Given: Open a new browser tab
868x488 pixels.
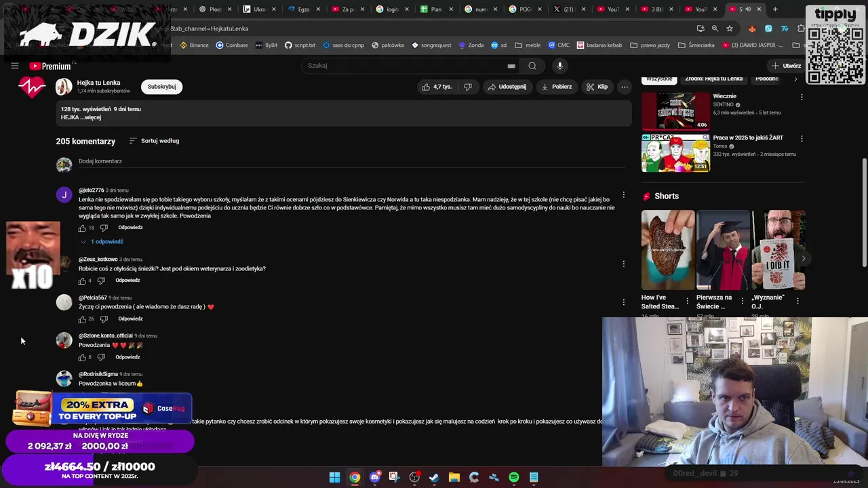Looking at the screenshot, I should pos(775,9).
